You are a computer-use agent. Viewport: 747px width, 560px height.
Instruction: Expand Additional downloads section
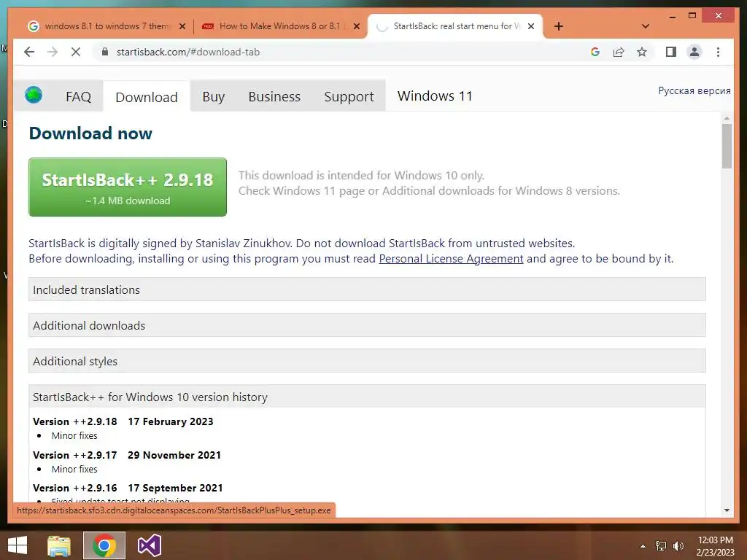[367, 325]
